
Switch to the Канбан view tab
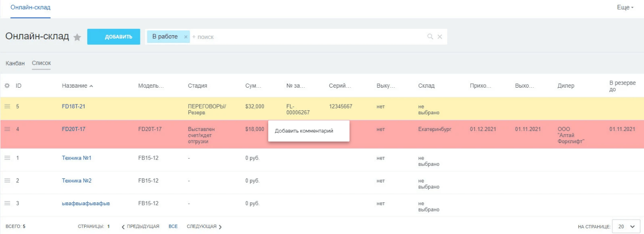tap(15, 63)
